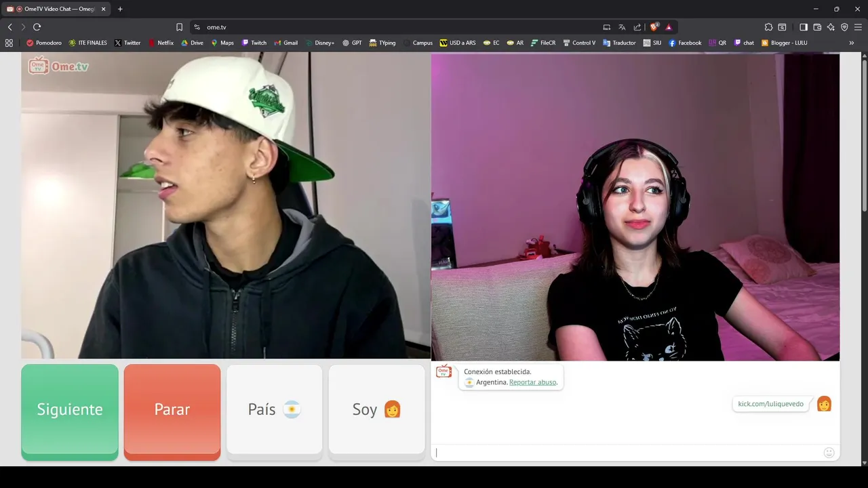This screenshot has width=868, height=488.
Task: Open the chat Twitch bookmark
Action: coord(744,43)
